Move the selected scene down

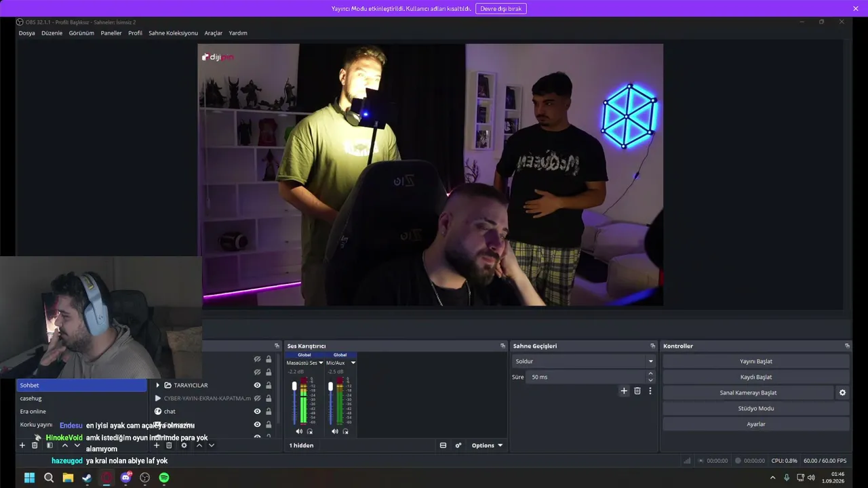pyautogui.click(x=77, y=445)
